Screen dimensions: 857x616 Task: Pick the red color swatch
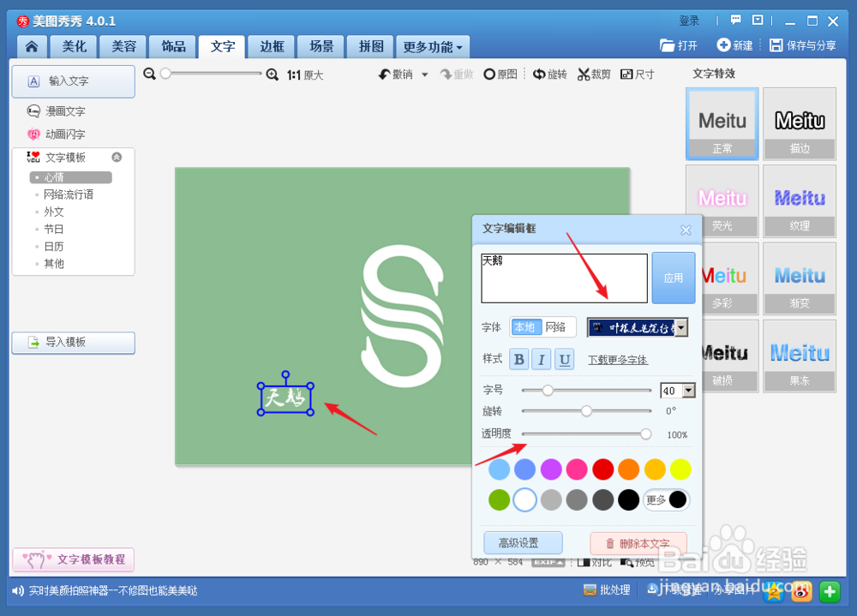pos(602,469)
